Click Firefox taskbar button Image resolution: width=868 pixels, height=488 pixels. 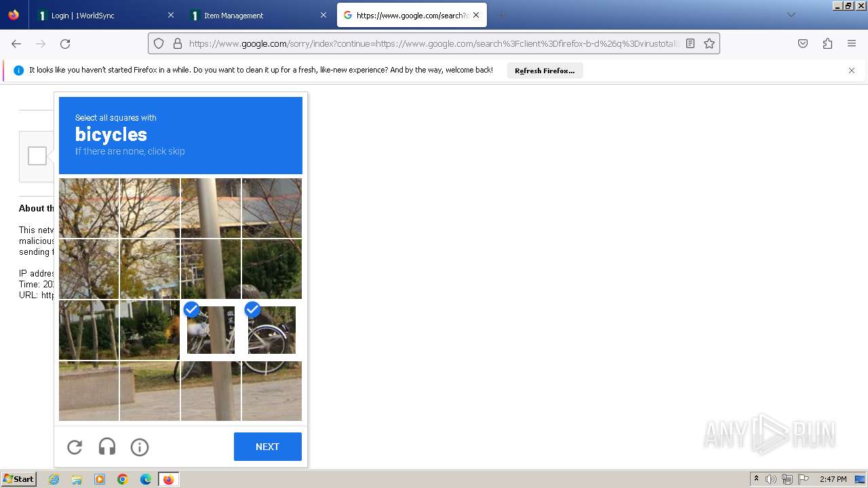click(x=169, y=479)
